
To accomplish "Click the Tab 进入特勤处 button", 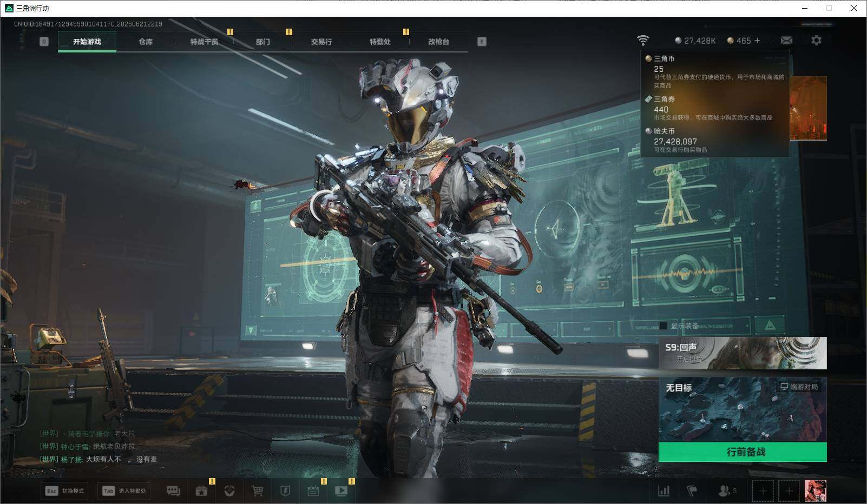I will 124,490.
